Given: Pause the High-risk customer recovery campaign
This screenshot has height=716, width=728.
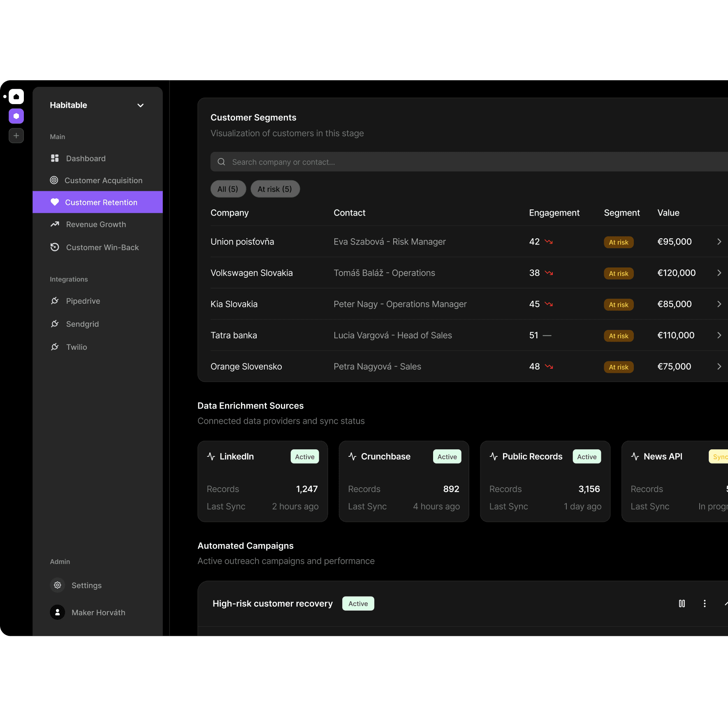Looking at the screenshot, I should 682,603.
